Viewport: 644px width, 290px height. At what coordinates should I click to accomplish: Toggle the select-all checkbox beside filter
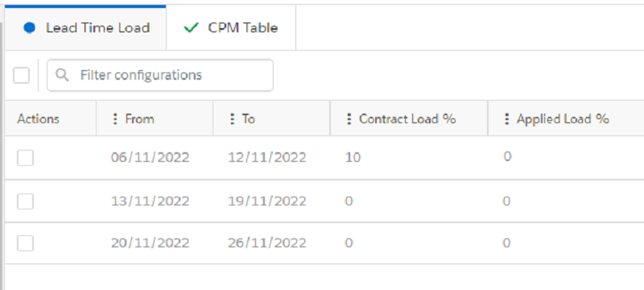pos(22,75)
